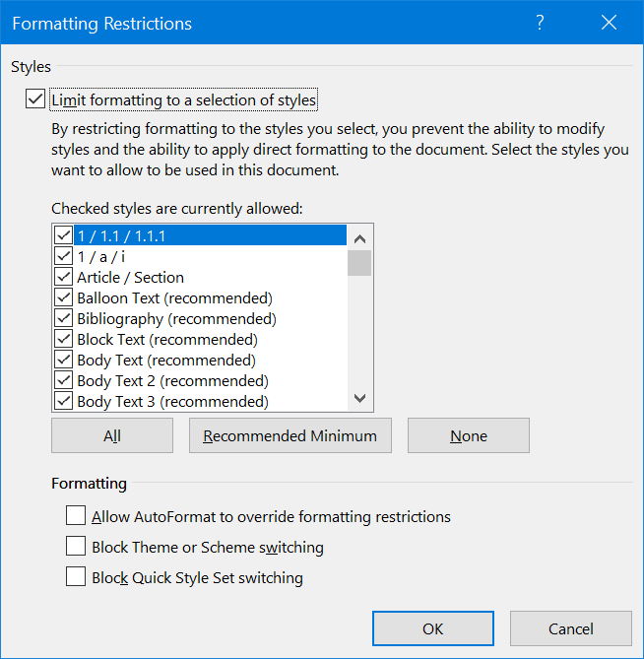Image resolution: width=644 pixels, height=659 pixels.
Task: Uncheck the 1 / a / i style
Action: click(64, 257)
